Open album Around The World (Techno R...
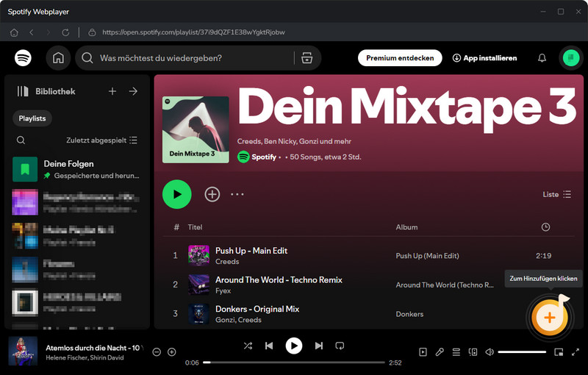The height and width of the screenshot is (375, 588). 445,285
